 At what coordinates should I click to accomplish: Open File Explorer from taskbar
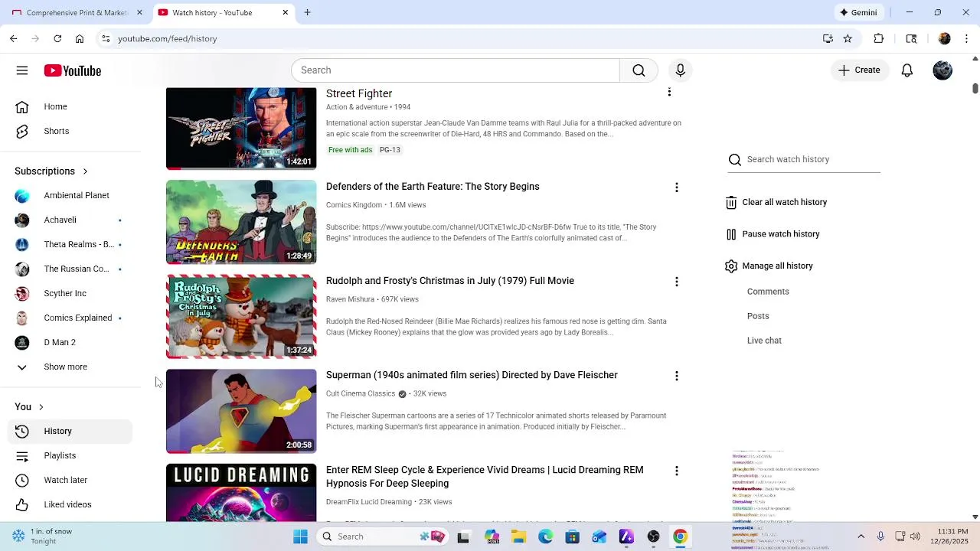518,536
